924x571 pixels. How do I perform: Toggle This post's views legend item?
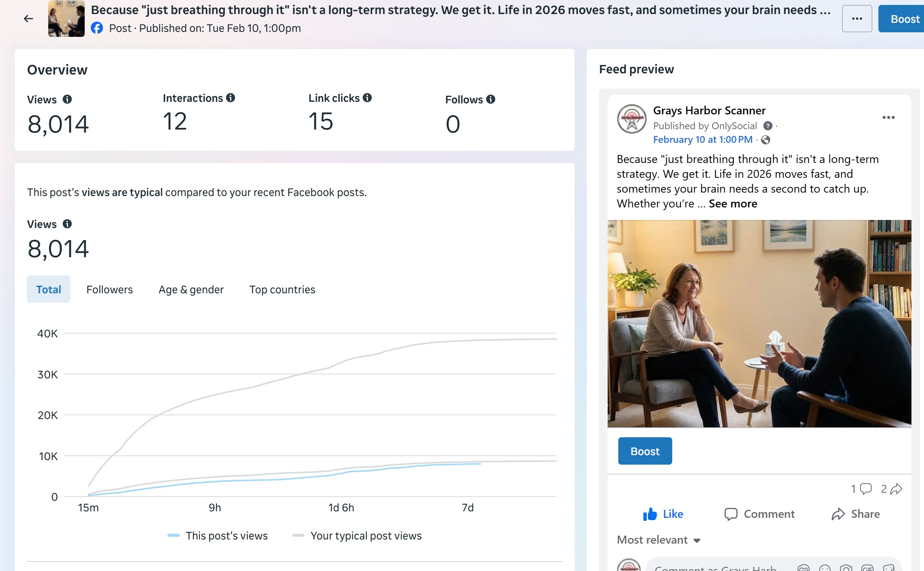click(218, 536)
